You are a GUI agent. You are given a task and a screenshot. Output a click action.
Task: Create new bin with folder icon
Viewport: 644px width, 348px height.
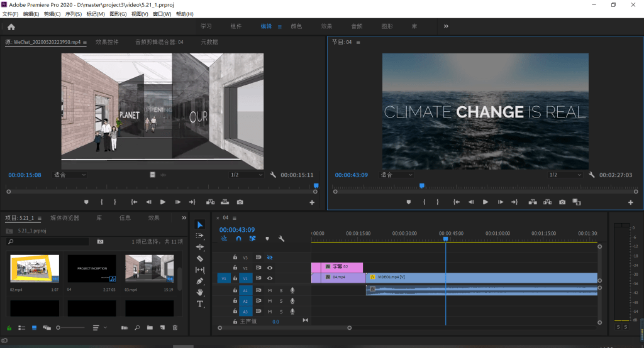tap(150, 327)
